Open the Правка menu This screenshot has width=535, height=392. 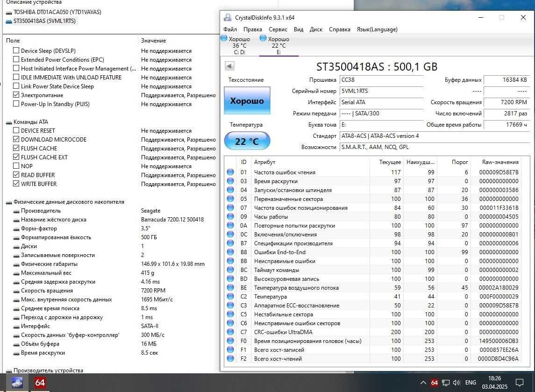[x=252, y=29]
